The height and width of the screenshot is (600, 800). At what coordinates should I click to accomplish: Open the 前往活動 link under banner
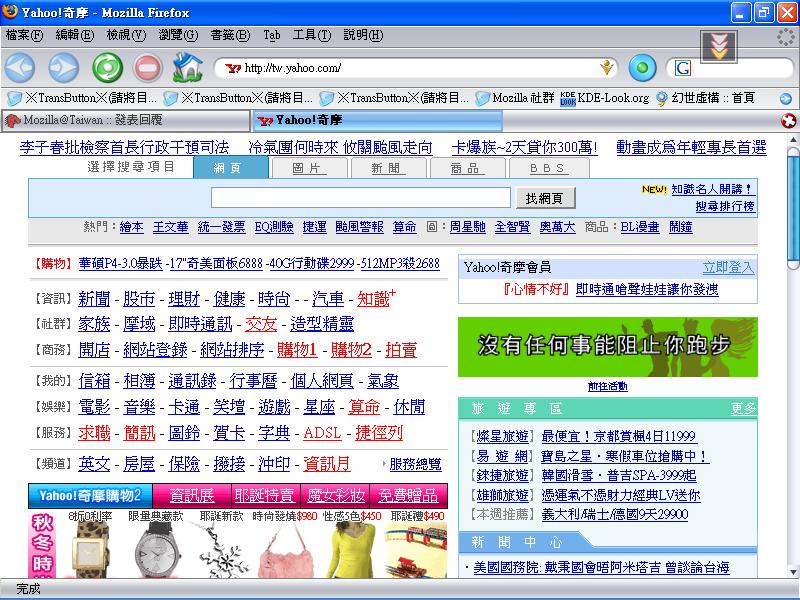click(x=608, y=387)
